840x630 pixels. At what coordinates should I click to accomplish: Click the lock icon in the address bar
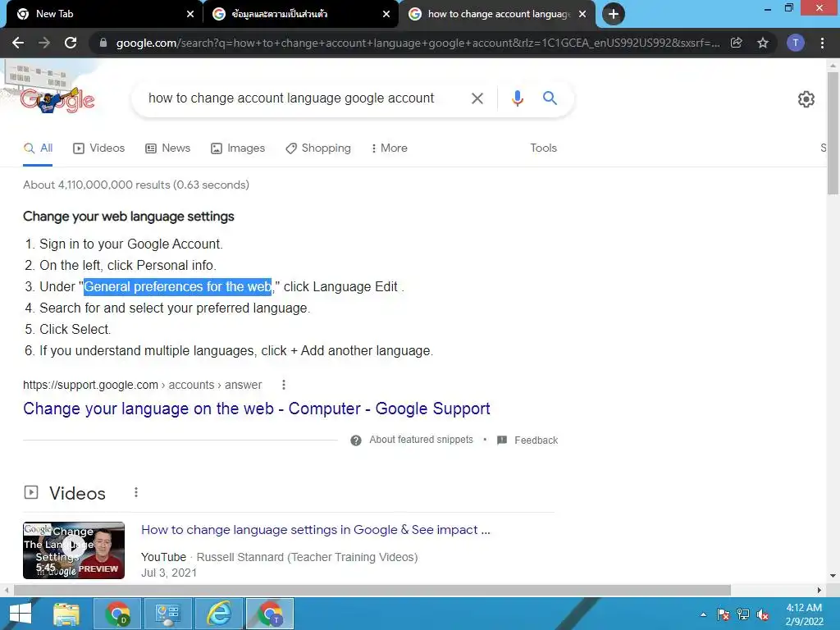click(x=103, y=43)
